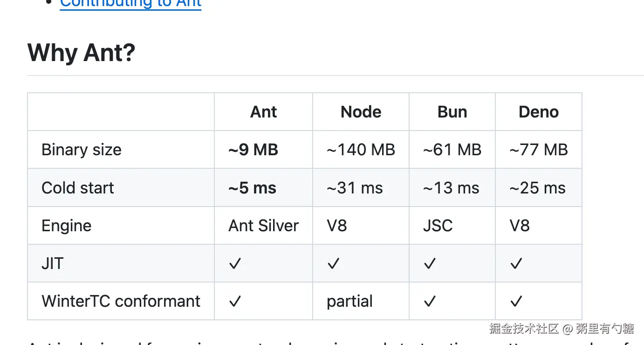Click the WinterTC conformant row label

(x=121, y=301)
